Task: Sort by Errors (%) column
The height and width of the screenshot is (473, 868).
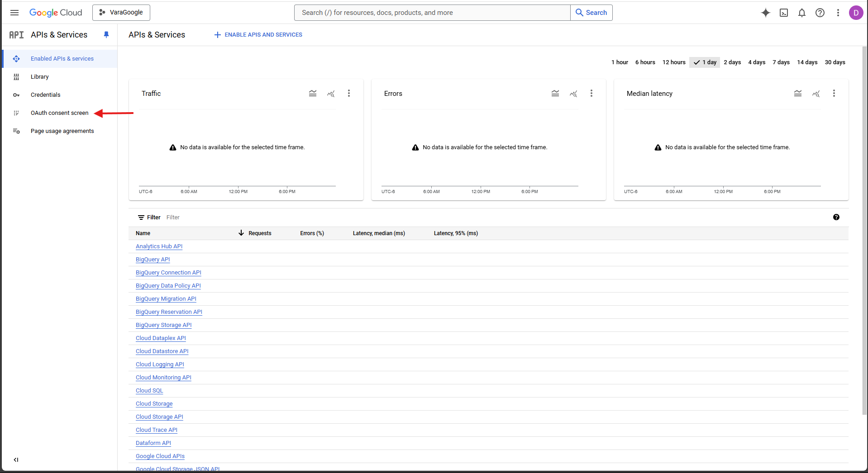Action: 312,233
